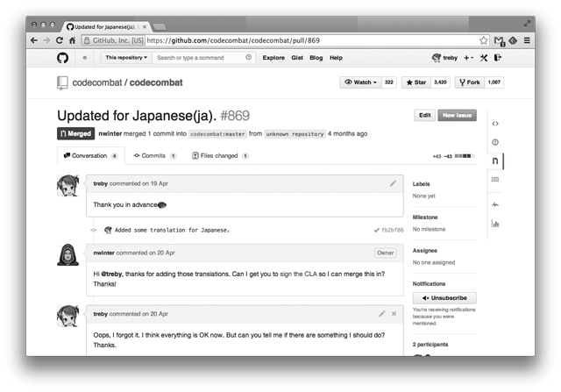Open Graphs icon in repository sidebar
This screenshot has height=392, width=561.
[495, 224]
